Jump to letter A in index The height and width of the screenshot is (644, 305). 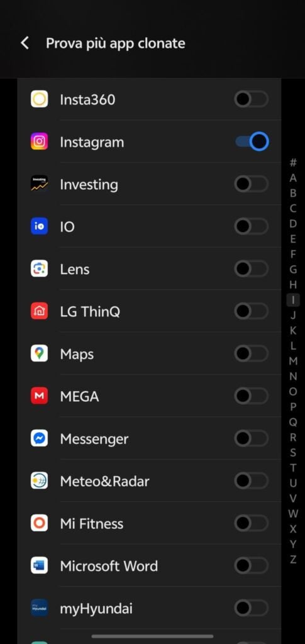tap(293, 178)
